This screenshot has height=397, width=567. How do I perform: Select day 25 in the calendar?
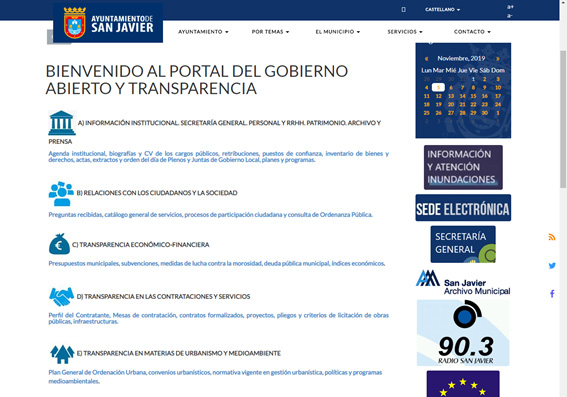427,113
